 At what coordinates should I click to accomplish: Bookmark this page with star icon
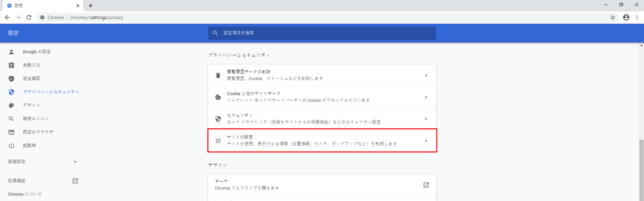[x=613, y=17]
